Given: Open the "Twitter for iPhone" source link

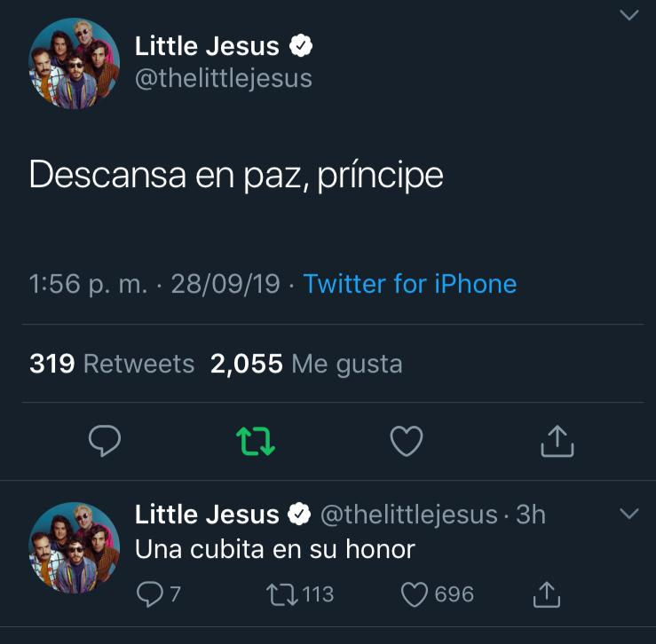Looking at the screenshot, I should tap(409, 284).
